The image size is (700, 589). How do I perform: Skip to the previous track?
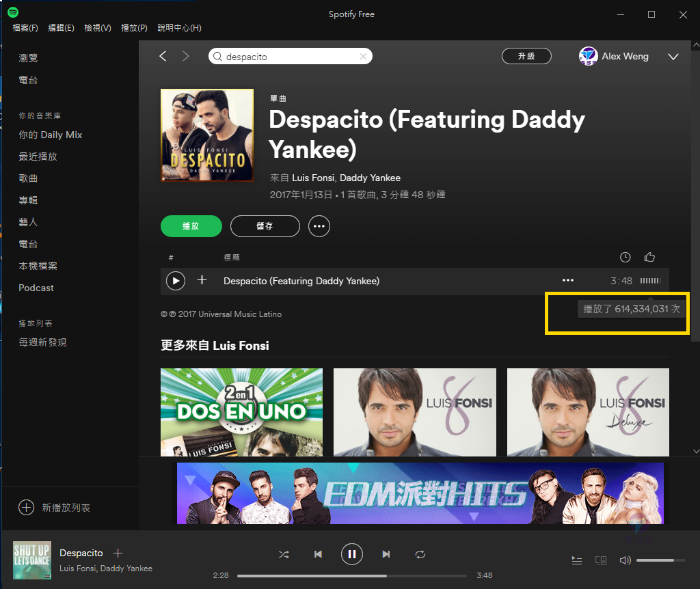tap(318, 554)
